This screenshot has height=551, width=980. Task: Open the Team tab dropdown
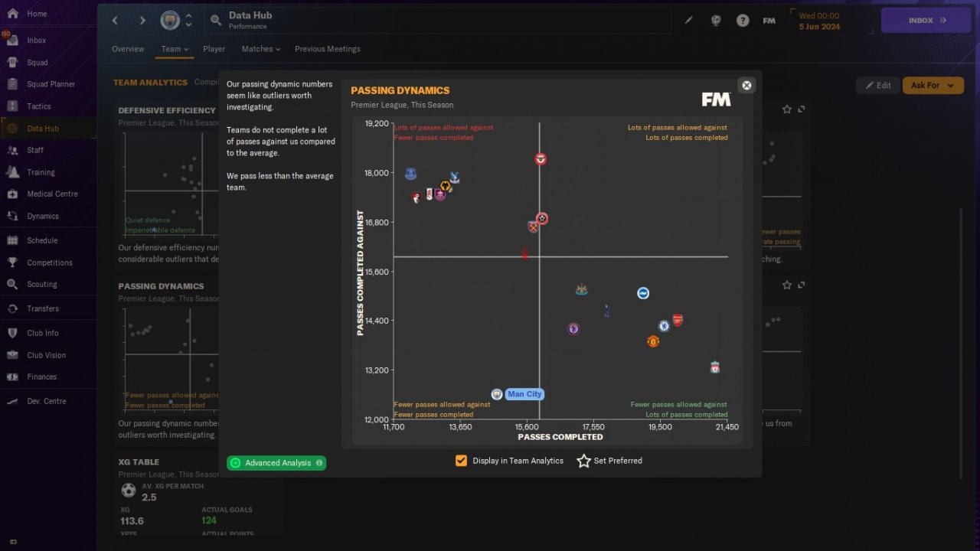(175, 49)
